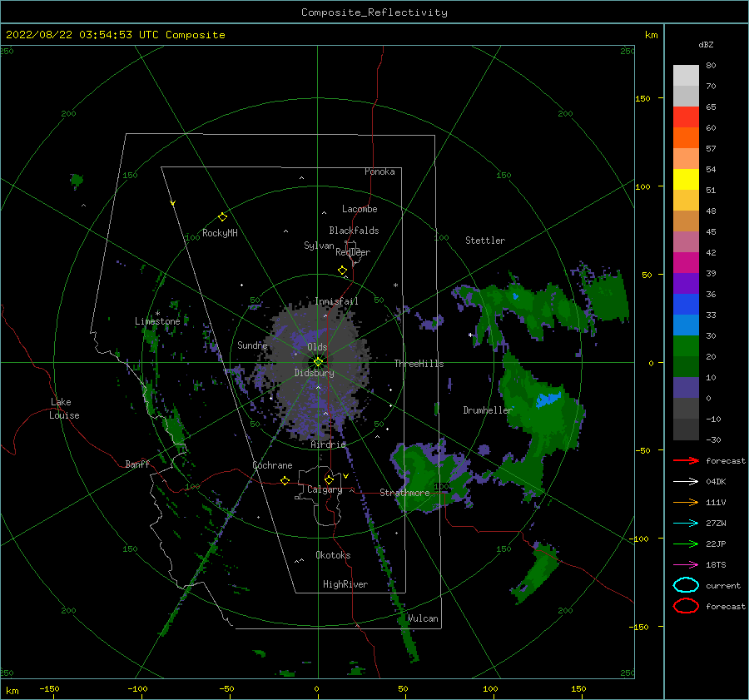Click the Ponoka label

coord(379,171)
